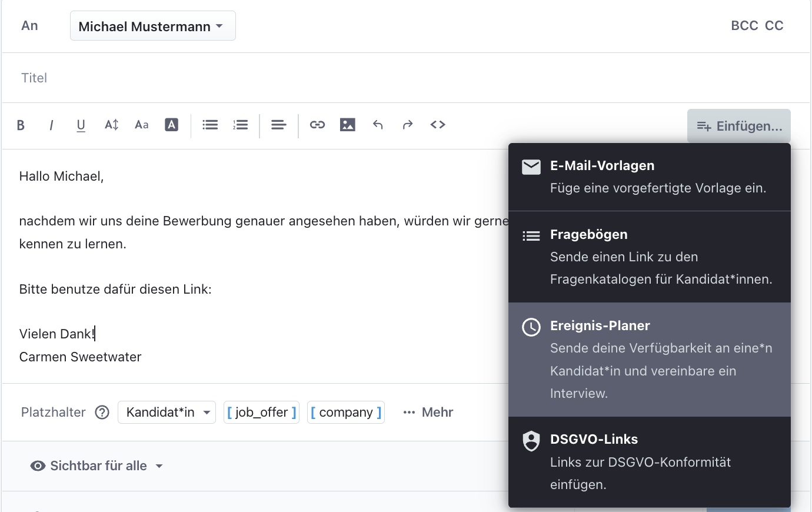Viewport: 812px width, 512px height.
Task: Insert a hyperlink using the link icon
Action: click(x=317, y=125)
